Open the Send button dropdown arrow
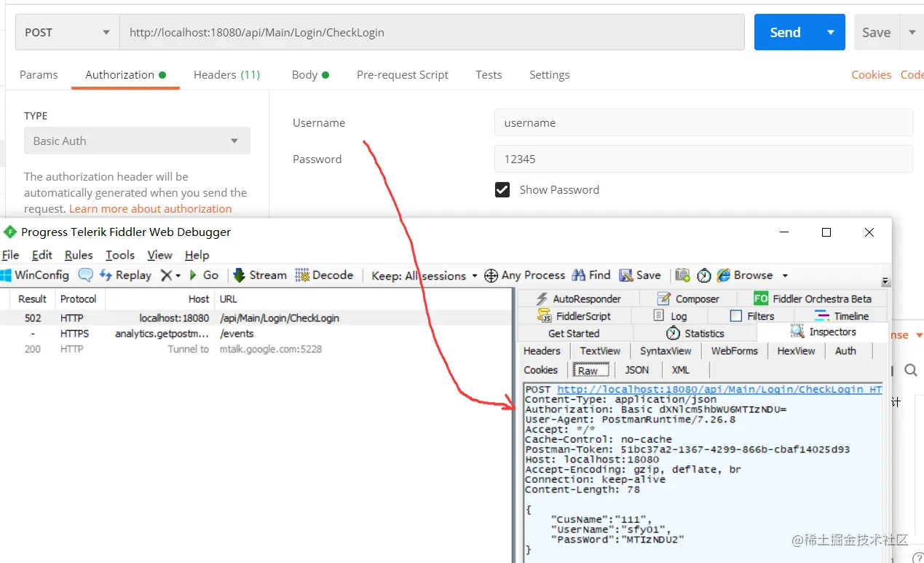Screen dimensions: 924x563 pyautogui.click(x=831, y=32)
